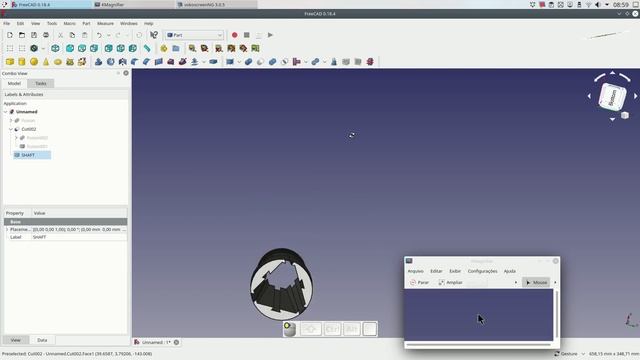Open the Macro menu
The height and width of the screenshot is (360, 640).
click(x=69, y=24)
